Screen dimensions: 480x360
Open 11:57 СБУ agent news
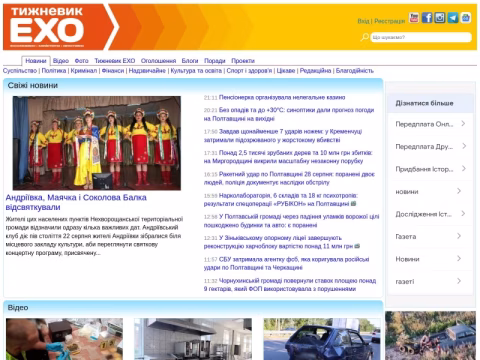[286, 264]
